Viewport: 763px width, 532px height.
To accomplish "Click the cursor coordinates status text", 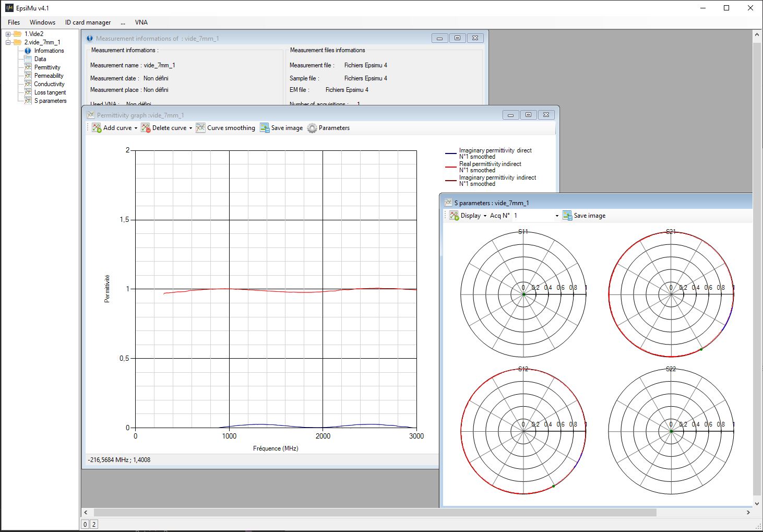I will click(x=119, y=460).
